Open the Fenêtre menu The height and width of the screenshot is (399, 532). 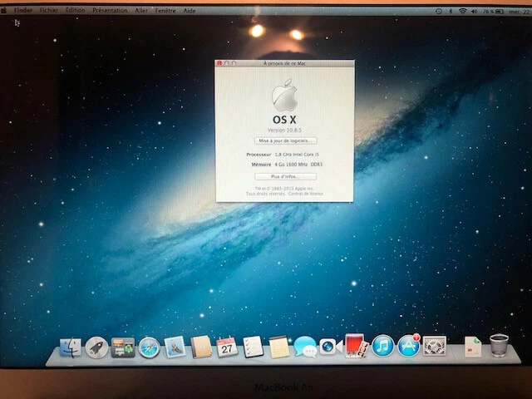pyautogui.click(x=165, y=11)
